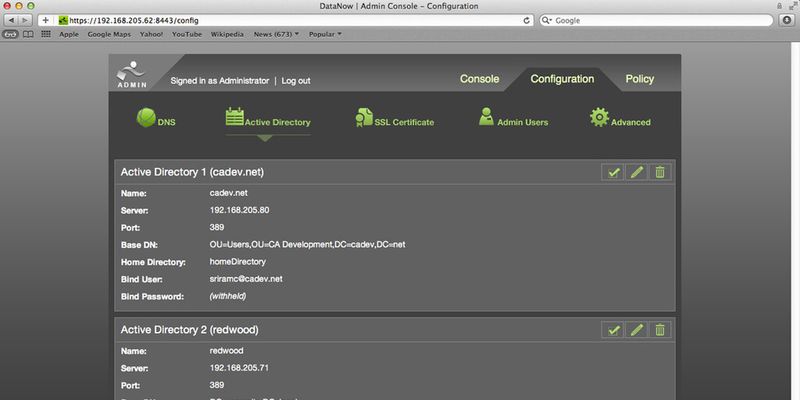Open the Yahoo! bookmark

(x=151, y=34)
